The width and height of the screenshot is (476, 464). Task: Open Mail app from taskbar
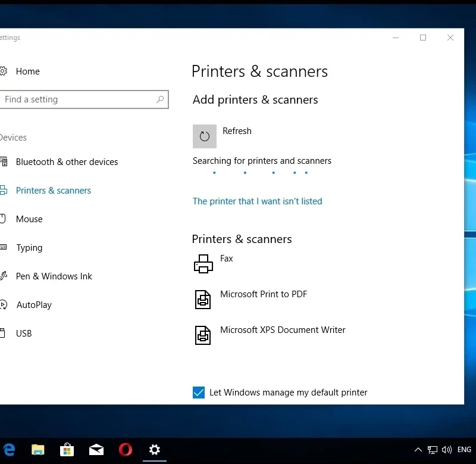tap(96, 450)
